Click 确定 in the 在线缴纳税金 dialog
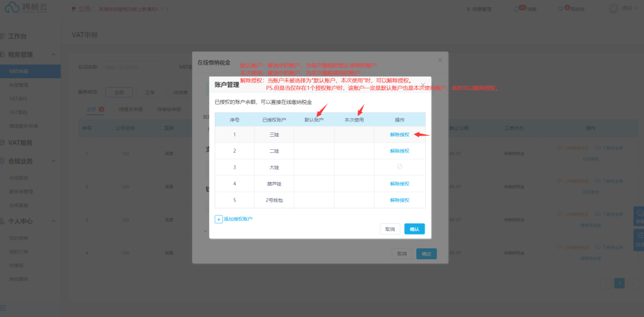 coord(426,254)
